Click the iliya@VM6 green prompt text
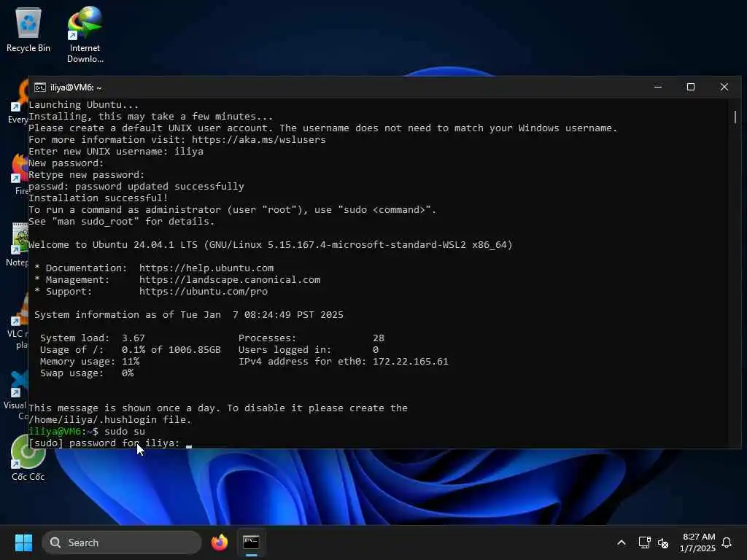 pyautogui.click(x=55, y=432)
